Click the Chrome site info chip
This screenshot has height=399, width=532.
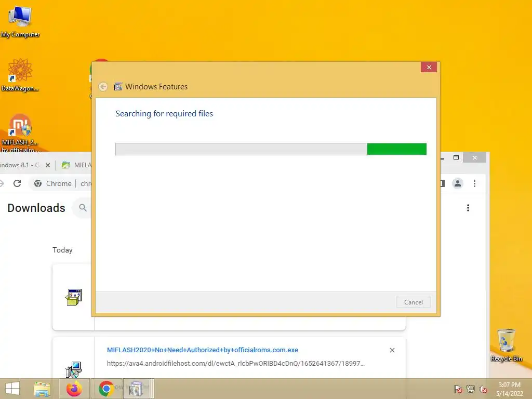[x=52, y=183]
